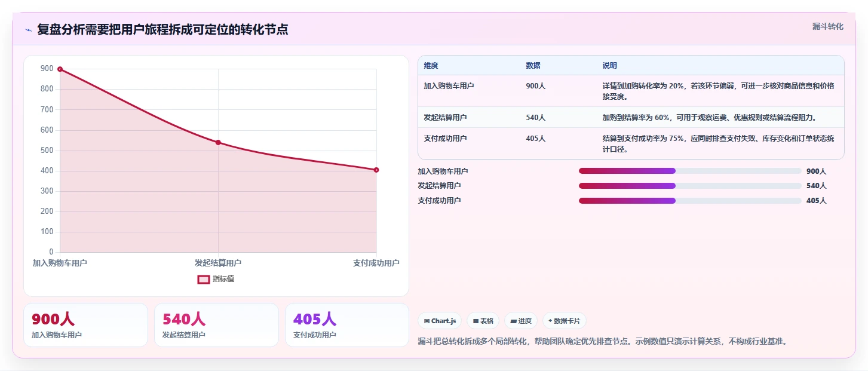Open the 405人 data card

pyautogui.click(x=347, y=325)
